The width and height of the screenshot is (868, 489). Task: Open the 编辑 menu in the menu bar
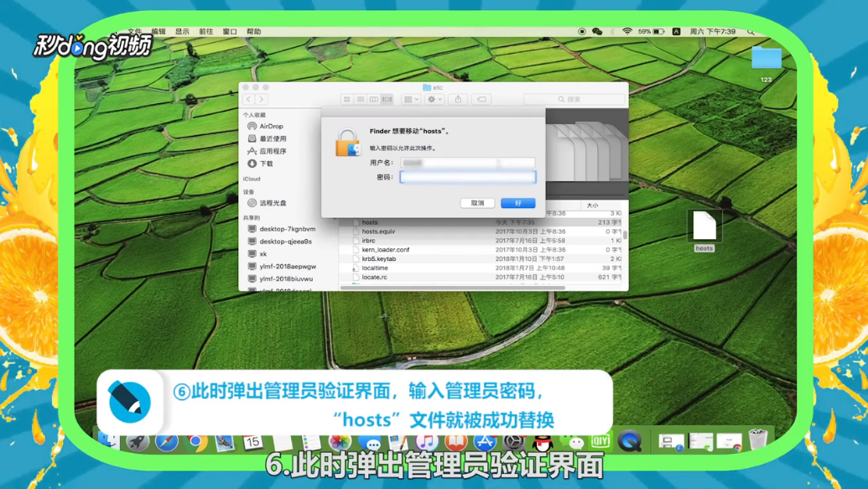pyautogui.click(x=159, y=32)
